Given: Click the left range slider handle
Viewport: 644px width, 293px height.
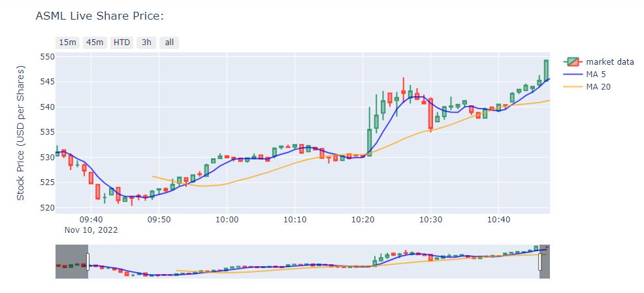Looking at the screenshot, I should point(88,262).
